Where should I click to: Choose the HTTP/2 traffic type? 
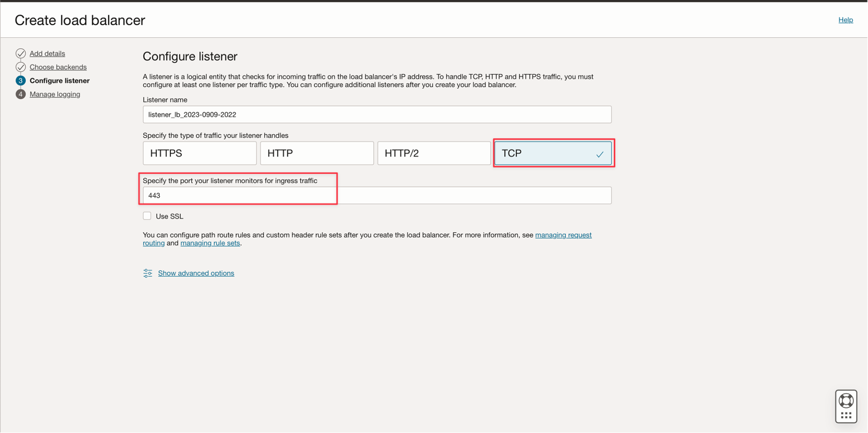point(433,153)
